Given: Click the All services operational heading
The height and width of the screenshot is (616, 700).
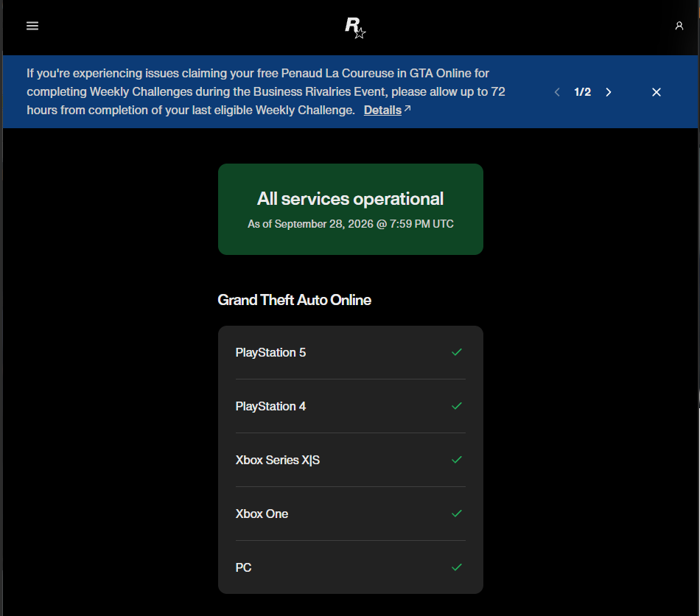Looking at the screenshot, I should coord(351,199).
